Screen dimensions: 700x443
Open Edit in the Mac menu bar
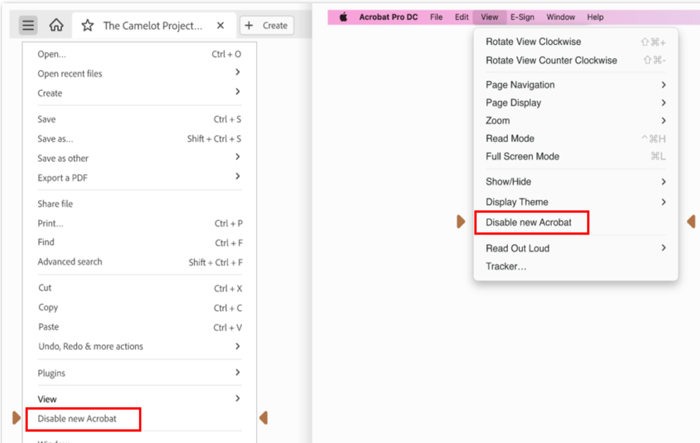click(x=462, y=17)
